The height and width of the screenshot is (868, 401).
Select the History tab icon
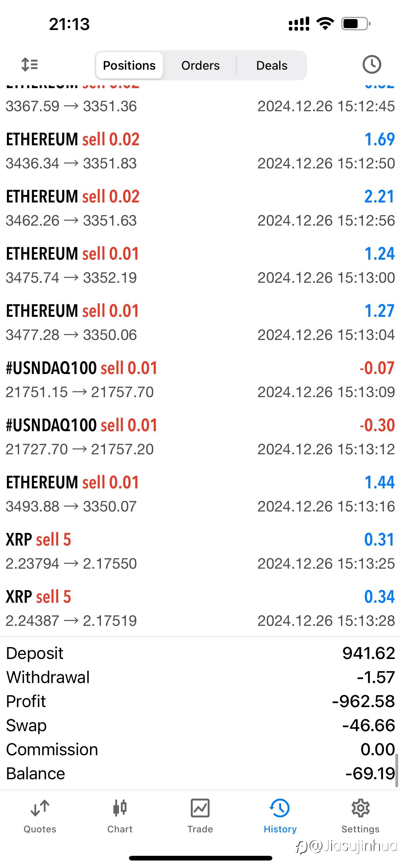pyautogui.click(x=280, y=808)
